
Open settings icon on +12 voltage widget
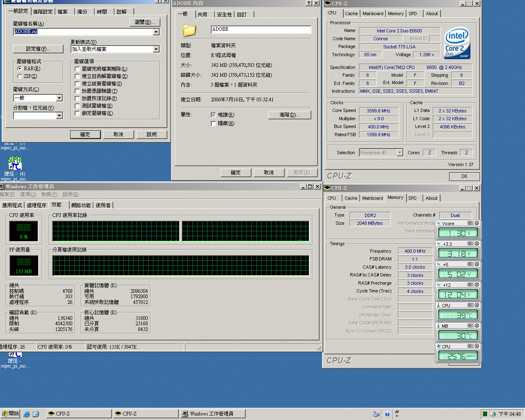pos(470,285)
